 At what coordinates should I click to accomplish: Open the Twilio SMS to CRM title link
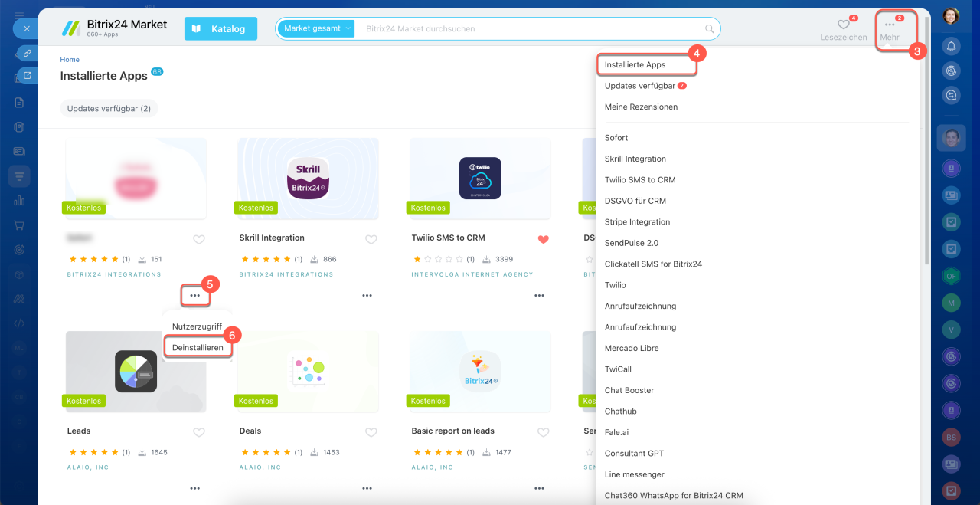[448, 238]
